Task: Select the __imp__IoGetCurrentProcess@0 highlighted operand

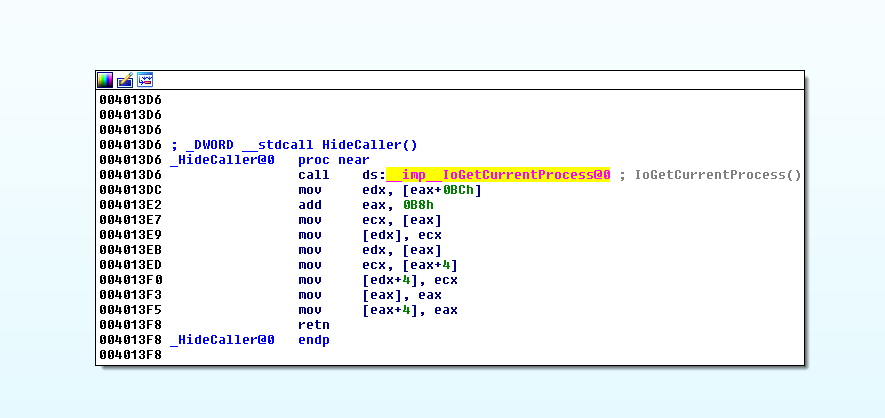Action: pos(498,175)
